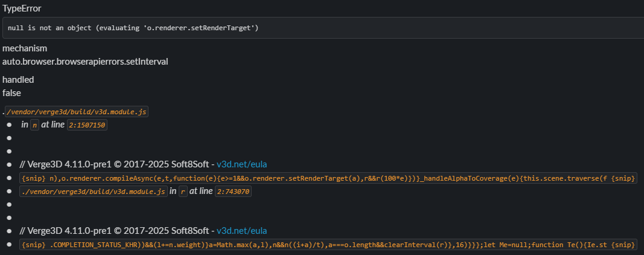Viewport: 644px width, 255px height.
Task: Click 'at line' text in function r frame
Action: click(x=202, y=192)
